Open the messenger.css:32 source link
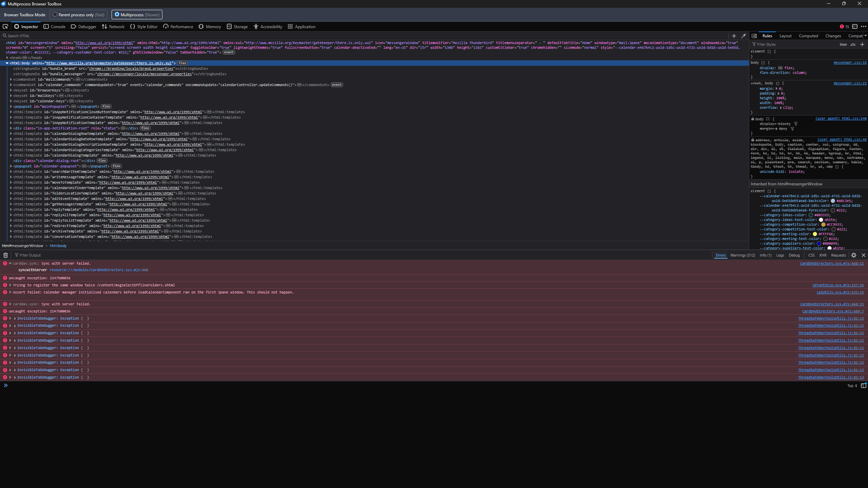The width and height of the screenshot is (868, 488). click(x=850, y=62)
